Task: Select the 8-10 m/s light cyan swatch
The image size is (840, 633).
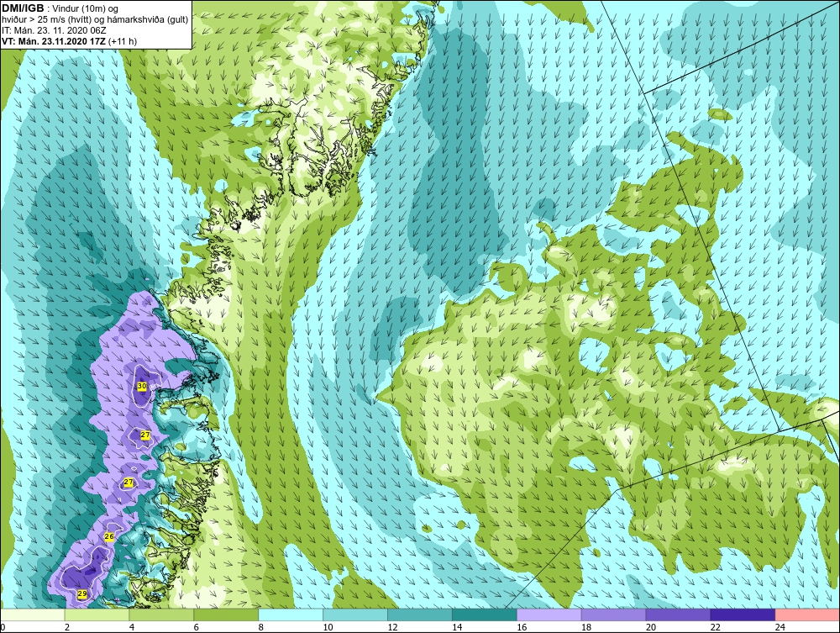Action: pyautogui.click(x=291, y=615)
